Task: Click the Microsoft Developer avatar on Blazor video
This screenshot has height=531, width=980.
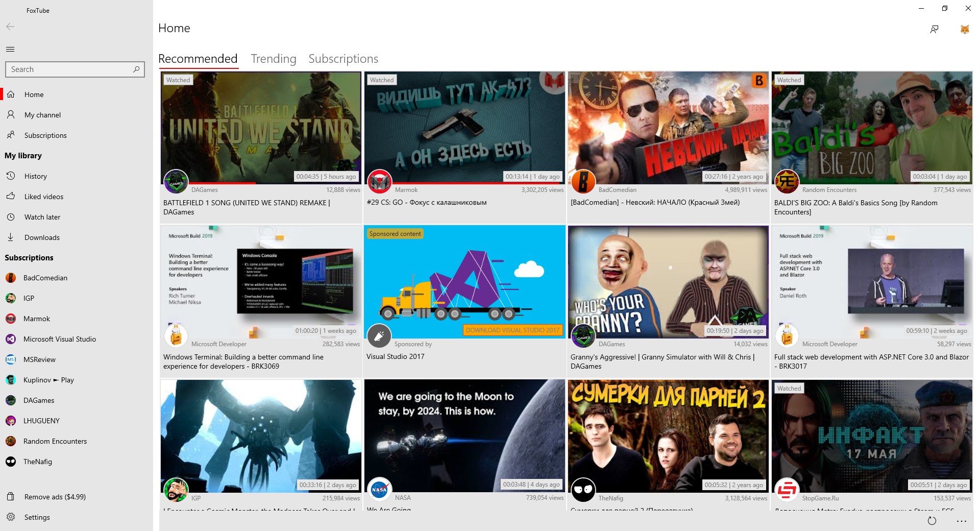Action: (x=787, y=336)
